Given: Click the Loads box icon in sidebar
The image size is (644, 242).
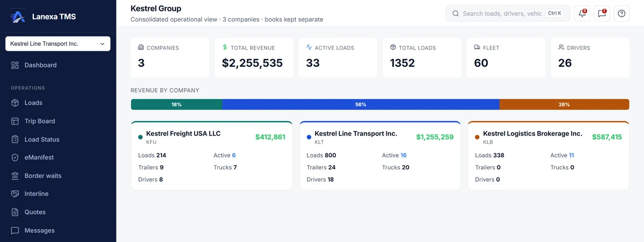Looking at the screenshot, I should [x=15, y=103].
